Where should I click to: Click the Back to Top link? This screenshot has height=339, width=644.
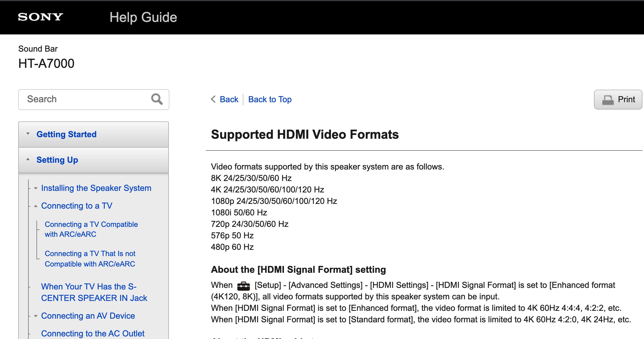tap(270, 99)
